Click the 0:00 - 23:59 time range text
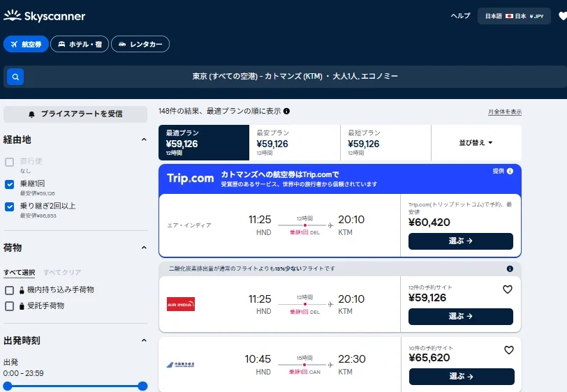The width and height of the screenshot is (567, 392). [23, 373]
